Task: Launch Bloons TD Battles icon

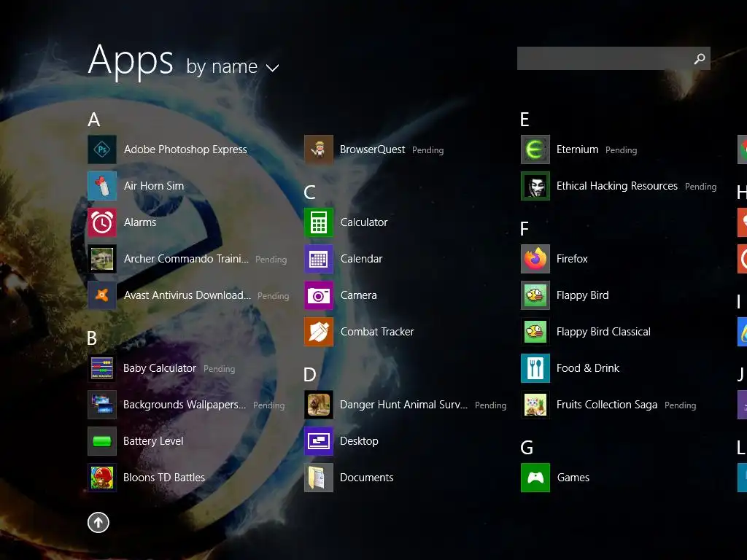Action: tap(102, 478)
